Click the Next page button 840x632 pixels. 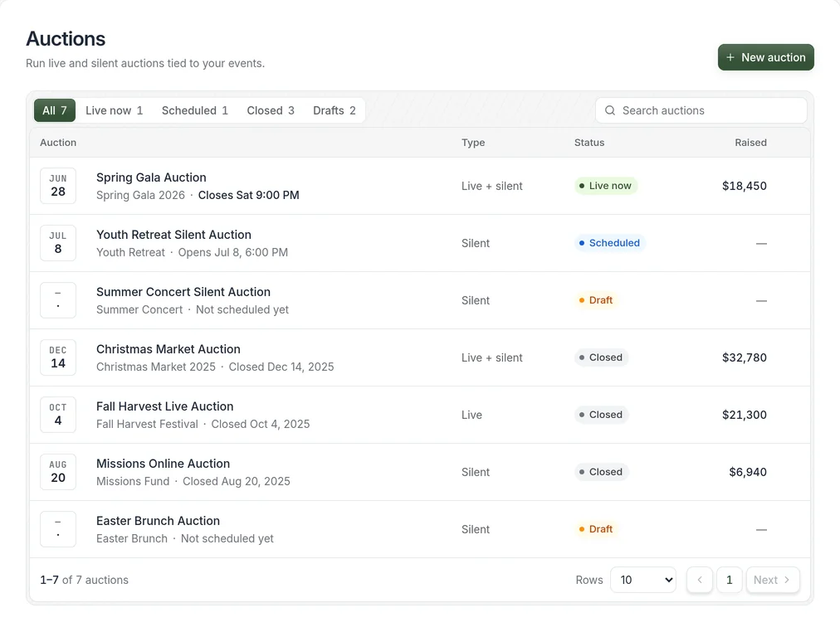(x=773, y=580)
